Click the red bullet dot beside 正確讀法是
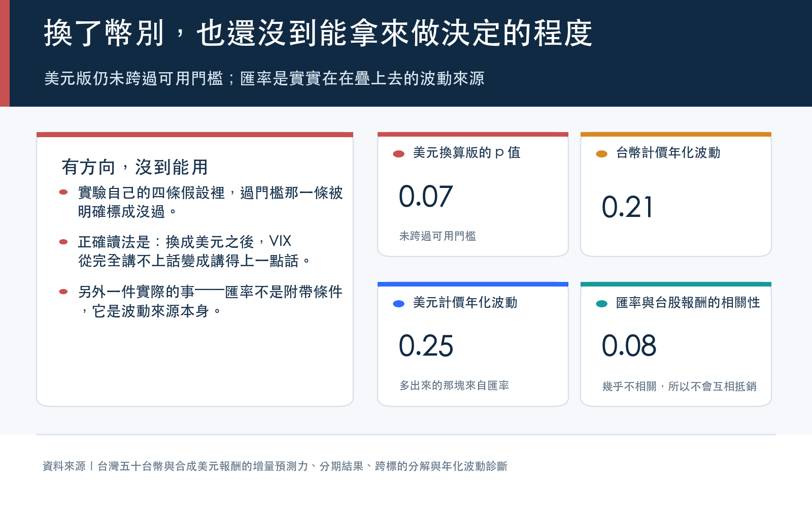Screen dimensions: 812x508 pos(63,242)
